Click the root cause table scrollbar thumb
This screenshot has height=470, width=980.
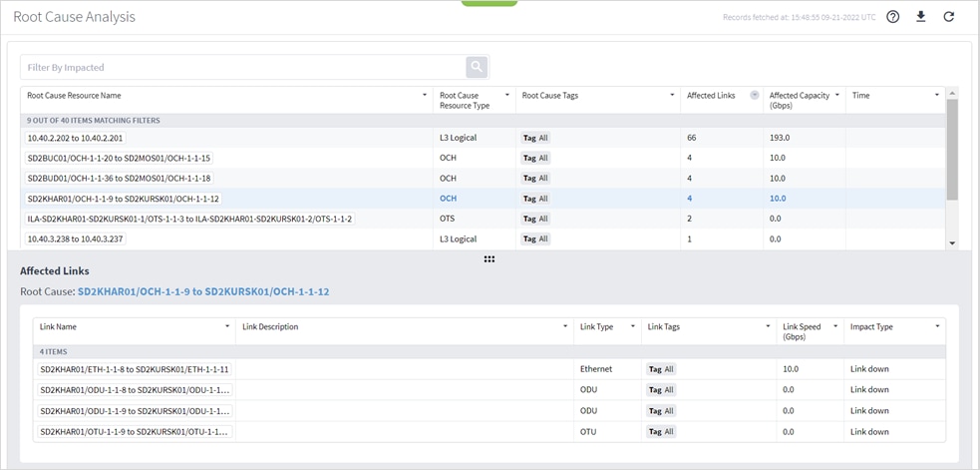point(952,149)
